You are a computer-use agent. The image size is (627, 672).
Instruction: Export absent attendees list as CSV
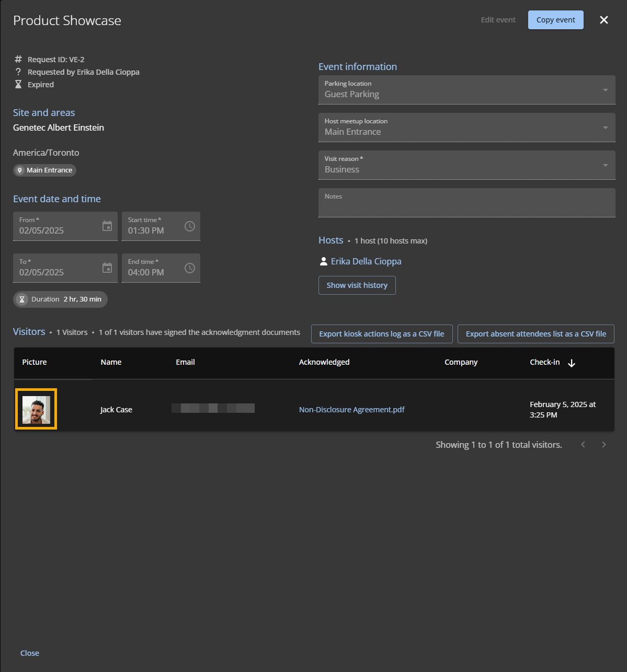[x=535, y=334]
